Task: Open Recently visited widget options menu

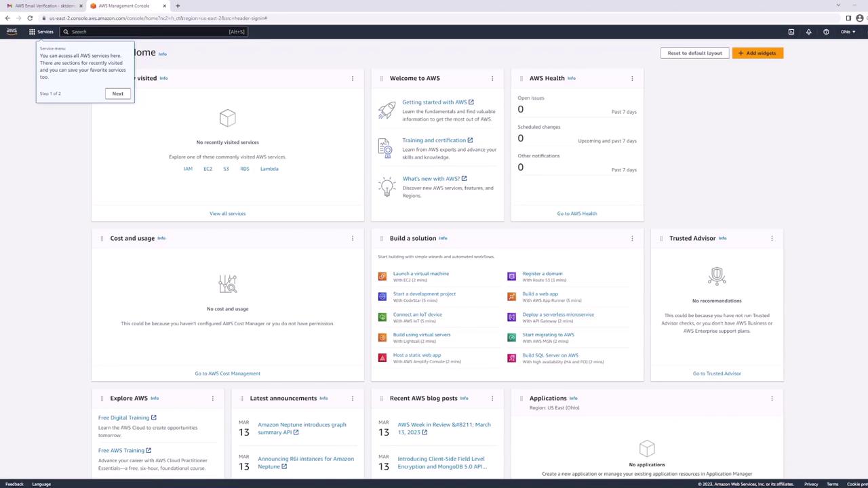Action: coord(353,79)
